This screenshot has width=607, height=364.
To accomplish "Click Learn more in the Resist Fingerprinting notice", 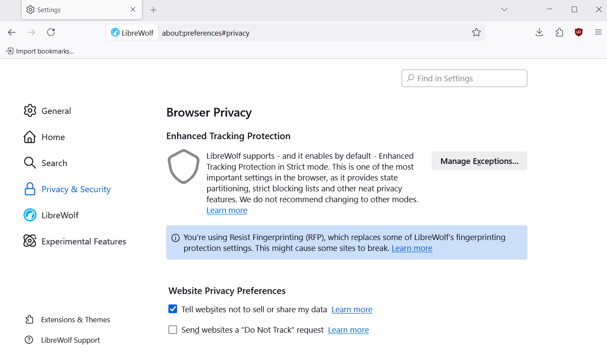I will (x=412, y=248).
